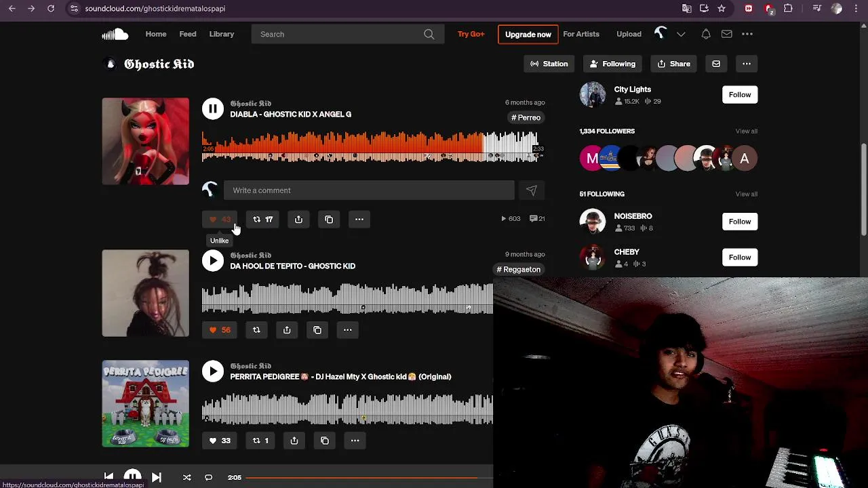Open the DIABLA cover artwork
The image size is (868, 488).
(x=146, y=141)
